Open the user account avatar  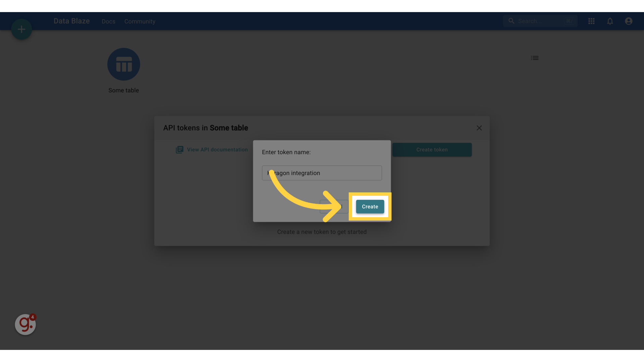(629, 21)
